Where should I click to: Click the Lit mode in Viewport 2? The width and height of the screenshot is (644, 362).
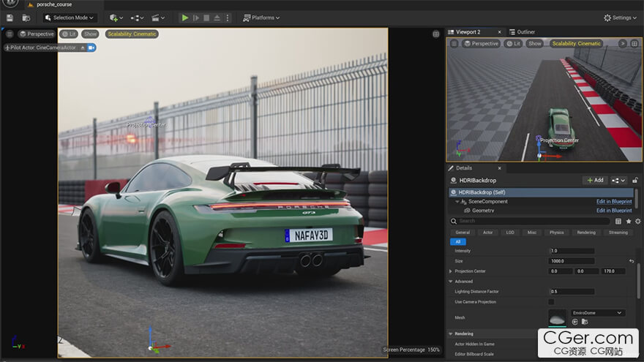coord(514,43)
